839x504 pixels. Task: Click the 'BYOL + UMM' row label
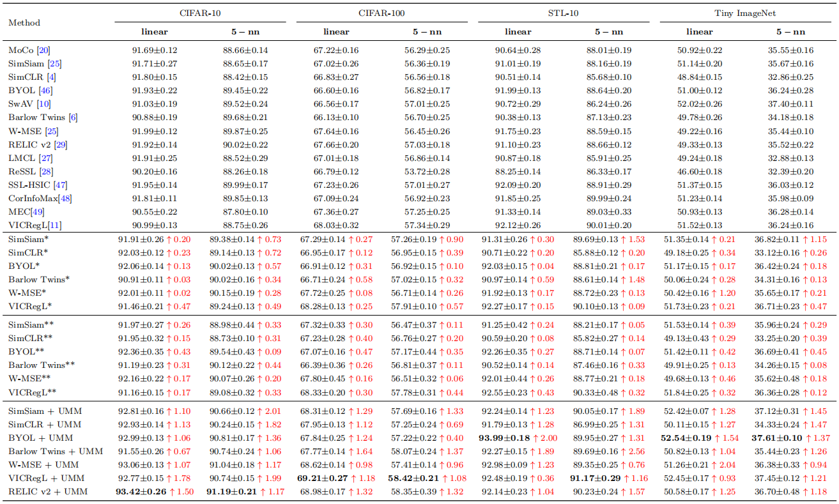click(40, 438)
